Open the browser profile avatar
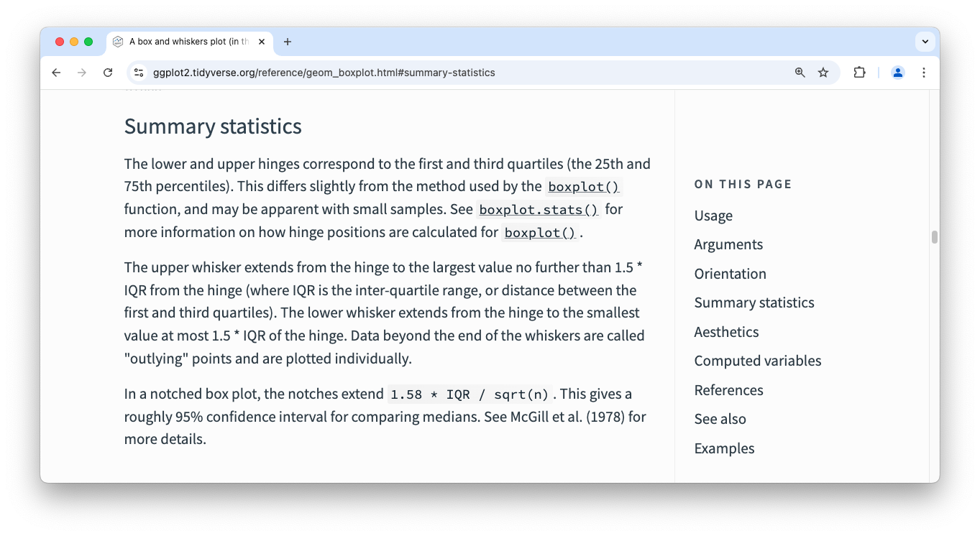980x536 pixels. pos(897,72)
